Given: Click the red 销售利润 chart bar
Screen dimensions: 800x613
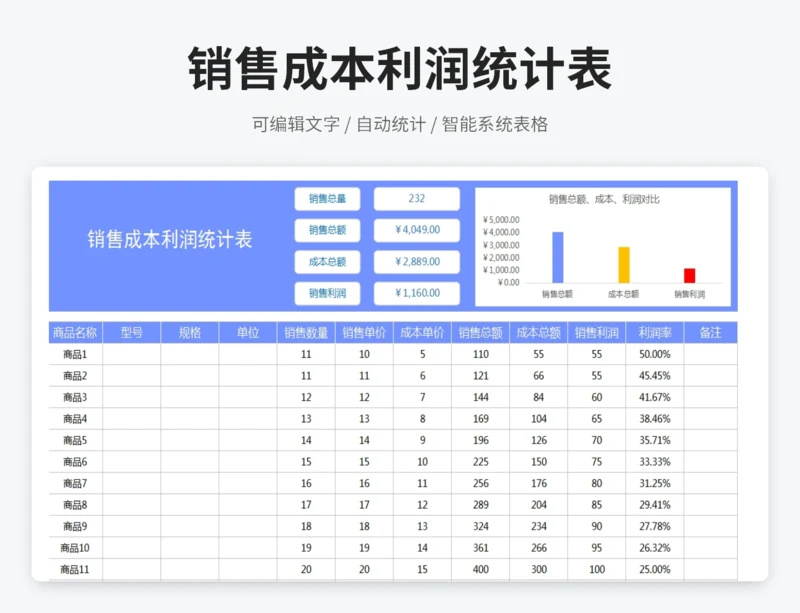Looking at the screenshot, I should point(690,276).
